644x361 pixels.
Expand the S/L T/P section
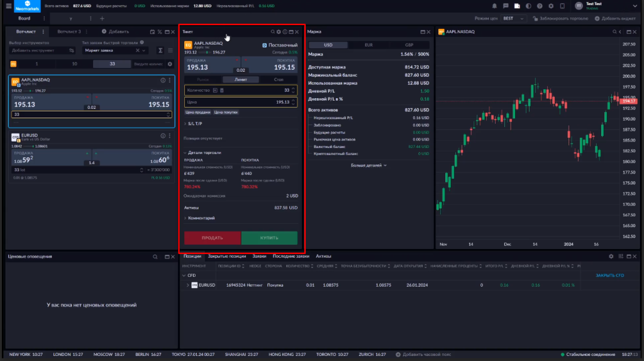coord(194,124)
